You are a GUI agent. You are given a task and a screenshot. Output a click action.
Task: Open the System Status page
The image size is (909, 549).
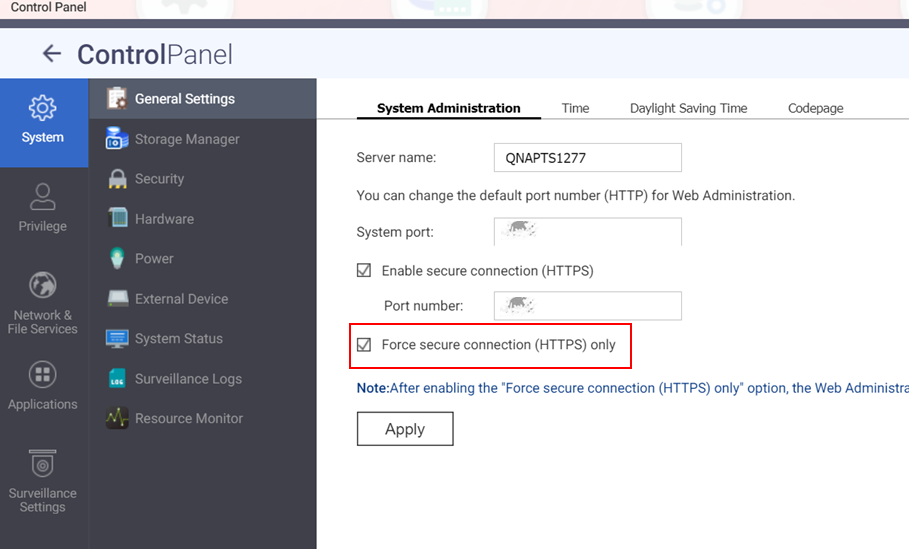click(x=178, y=339)
